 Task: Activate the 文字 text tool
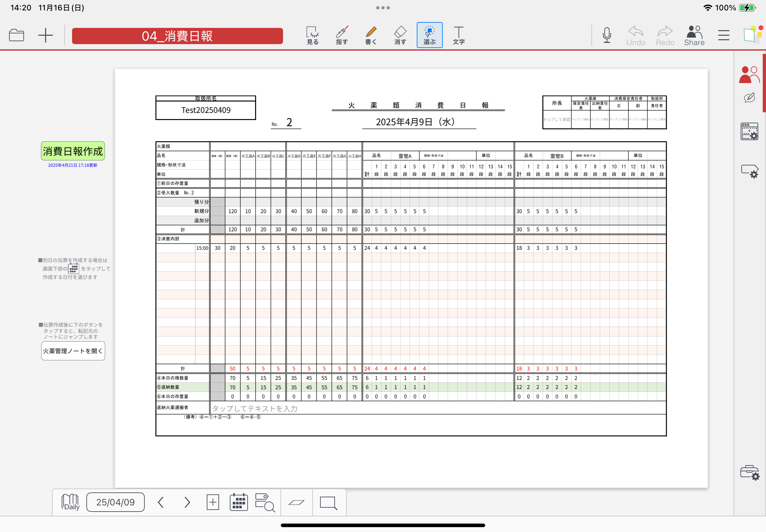459,35
